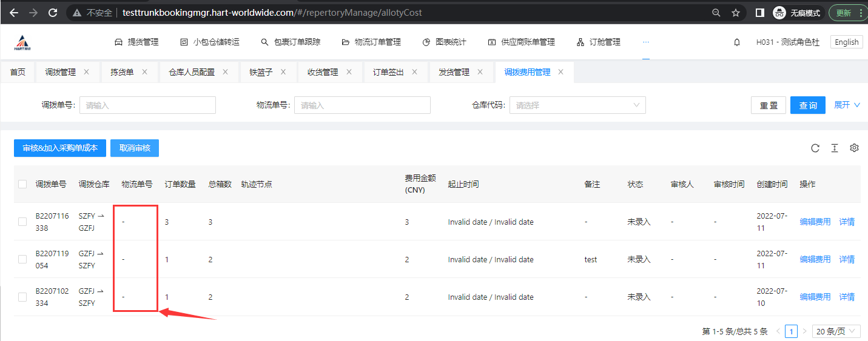Click the 调拨单号 input field

(x=147, y=105)
